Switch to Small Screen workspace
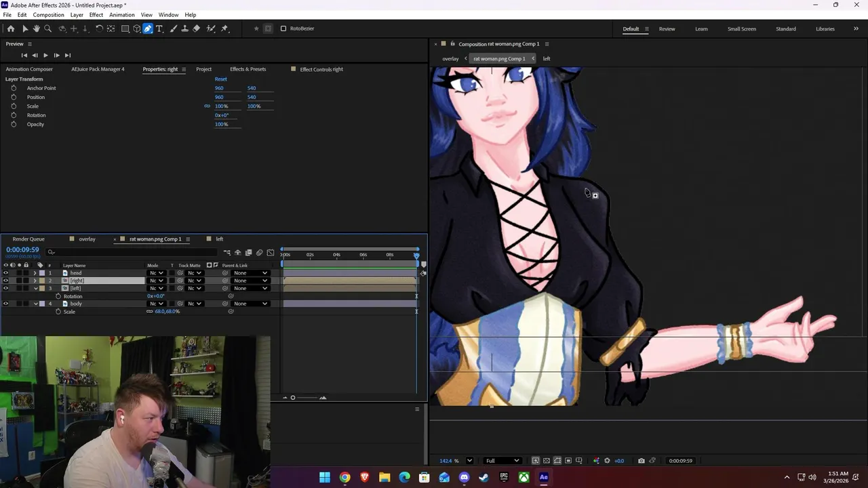The image size is (868, 488). coord(742,29)
